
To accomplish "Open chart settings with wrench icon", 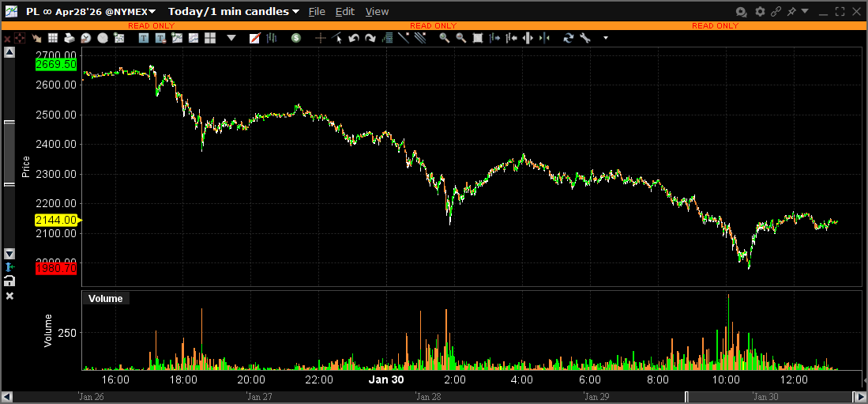I will 585,38.
